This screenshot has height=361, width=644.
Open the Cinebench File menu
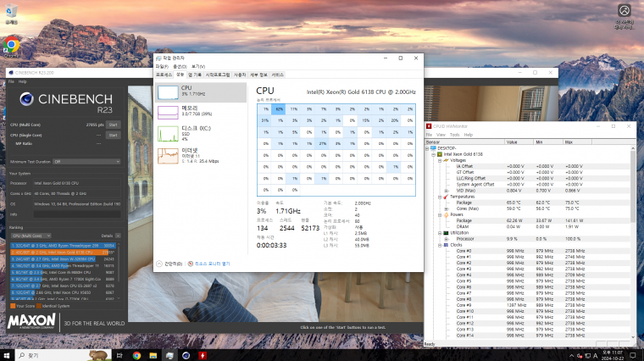pos(11,81)
